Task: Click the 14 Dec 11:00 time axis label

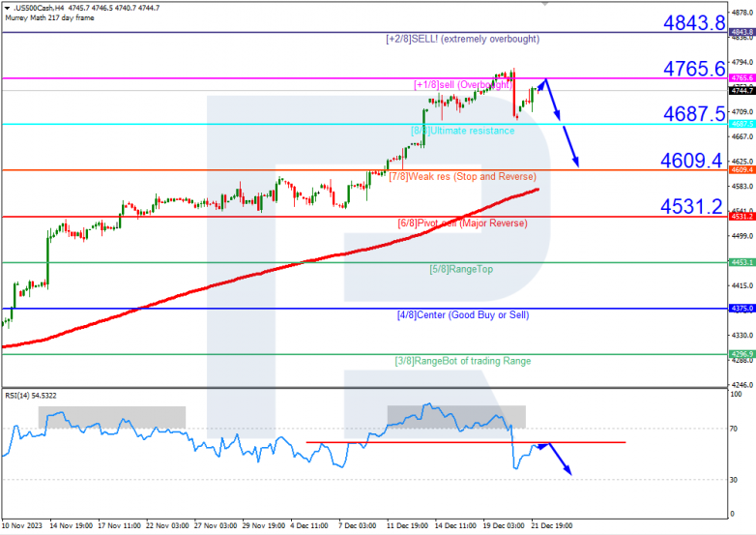Action: 455,526
